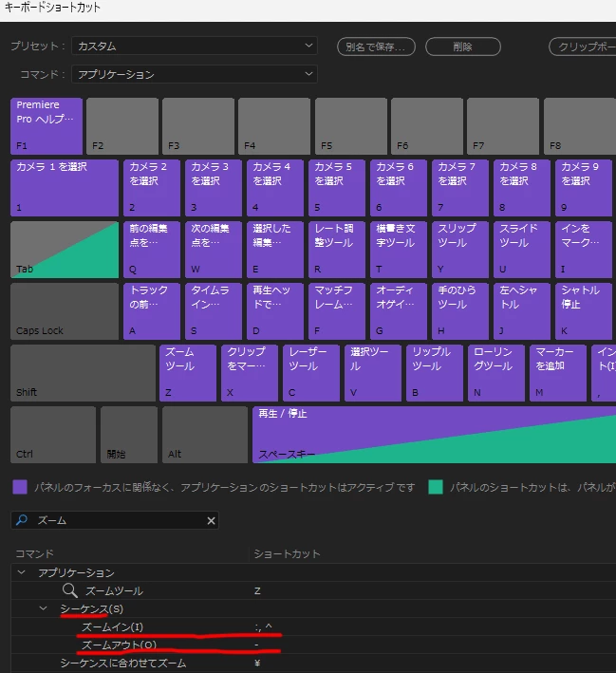Viewport: 616px width, 673px height.
Task: Select key 2 カメラ 2 を選択
Action: (152, 188)
